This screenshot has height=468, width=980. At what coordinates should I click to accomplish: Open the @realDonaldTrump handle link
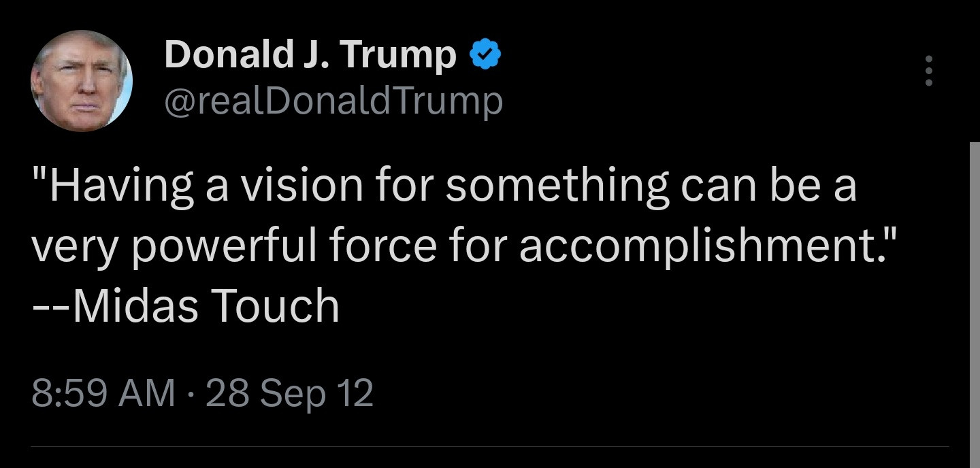tap(333, 101)
